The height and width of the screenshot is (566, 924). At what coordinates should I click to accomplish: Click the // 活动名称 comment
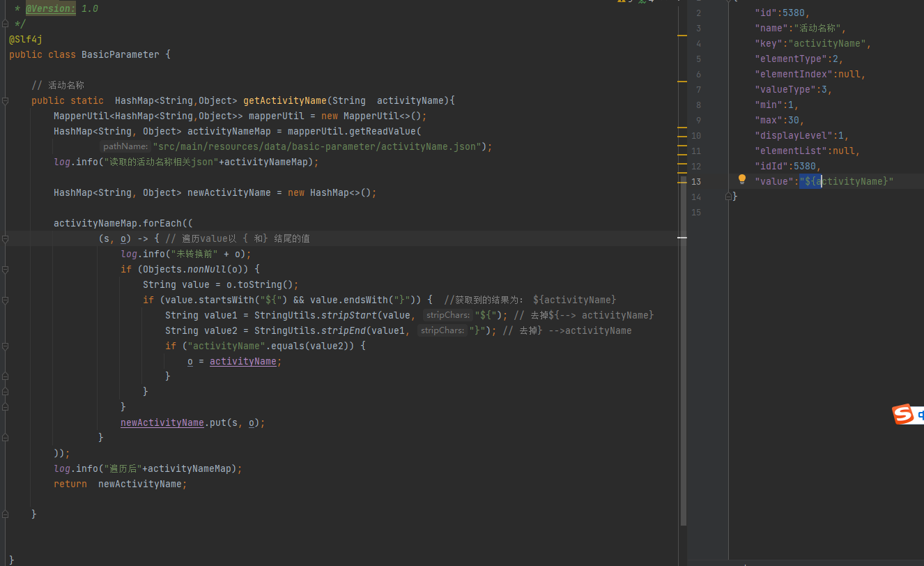click(58, 85)
